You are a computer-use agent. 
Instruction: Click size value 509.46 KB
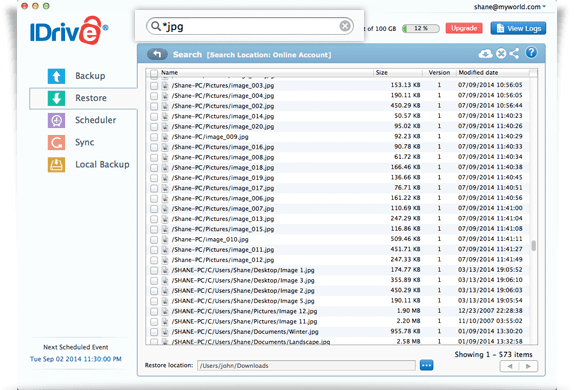[405, 239]
